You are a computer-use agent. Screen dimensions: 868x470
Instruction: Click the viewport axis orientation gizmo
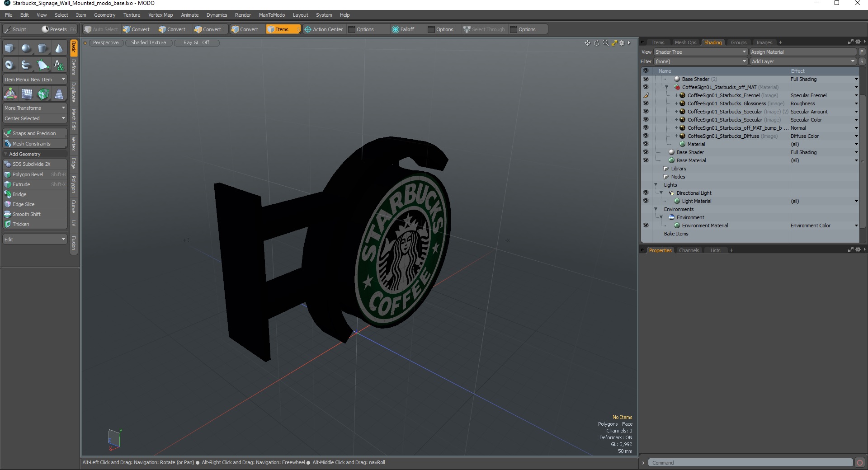[x=114, y=439]
